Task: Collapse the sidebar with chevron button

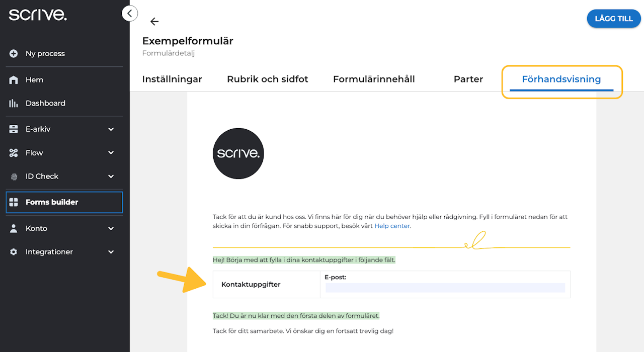Action: tap(130, 14)
